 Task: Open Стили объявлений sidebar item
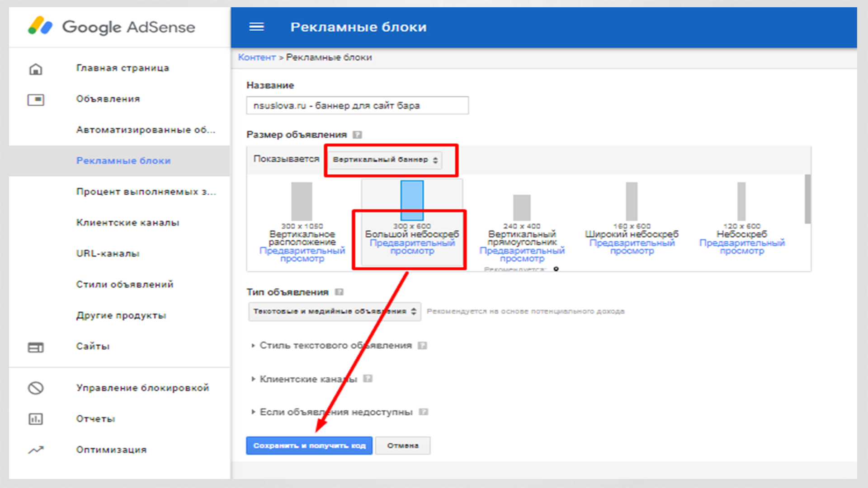click(x=124, y=285)
